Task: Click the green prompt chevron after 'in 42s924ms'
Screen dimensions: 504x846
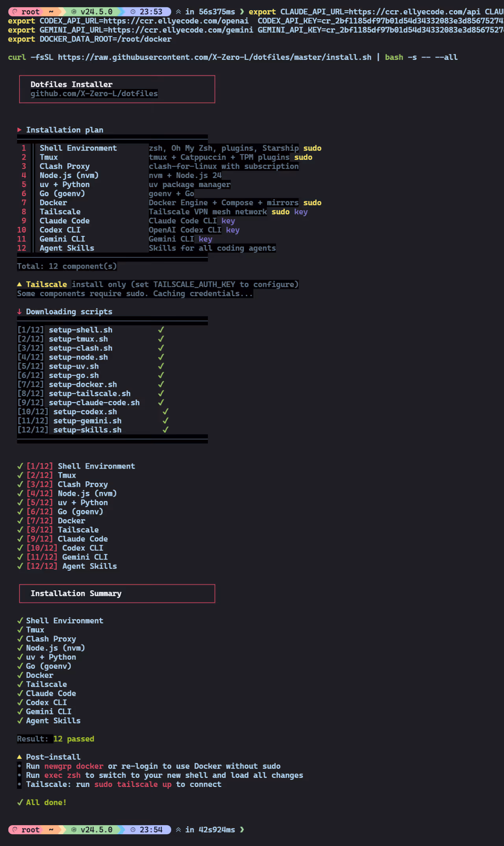Action: point(242,830)
